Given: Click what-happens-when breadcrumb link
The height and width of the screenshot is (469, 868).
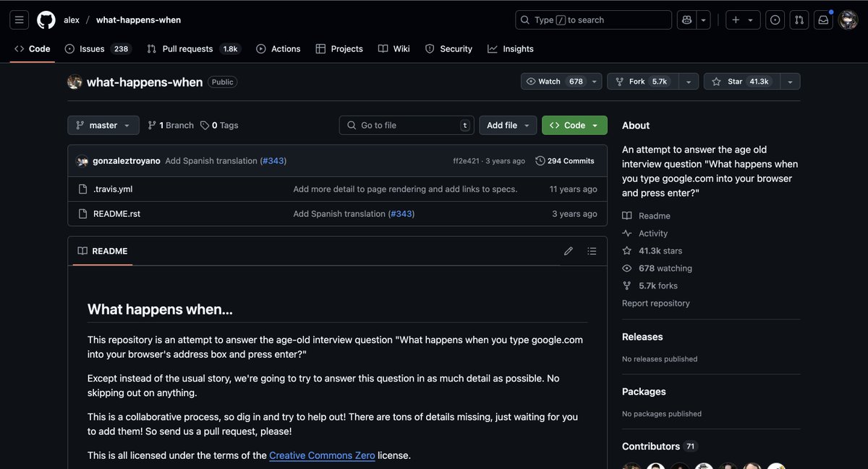Looking at the screenshot, I should pyautogui.click(x=138, y=20).
